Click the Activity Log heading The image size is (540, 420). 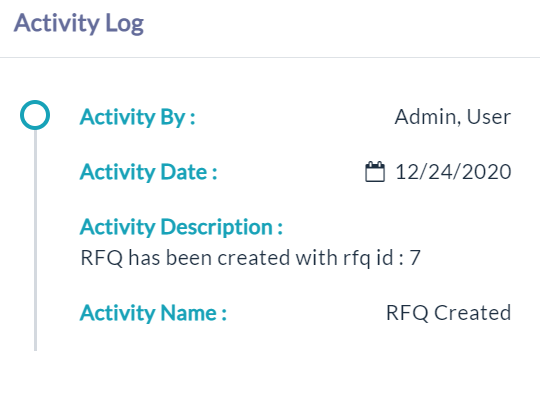(x=79, y=23)
